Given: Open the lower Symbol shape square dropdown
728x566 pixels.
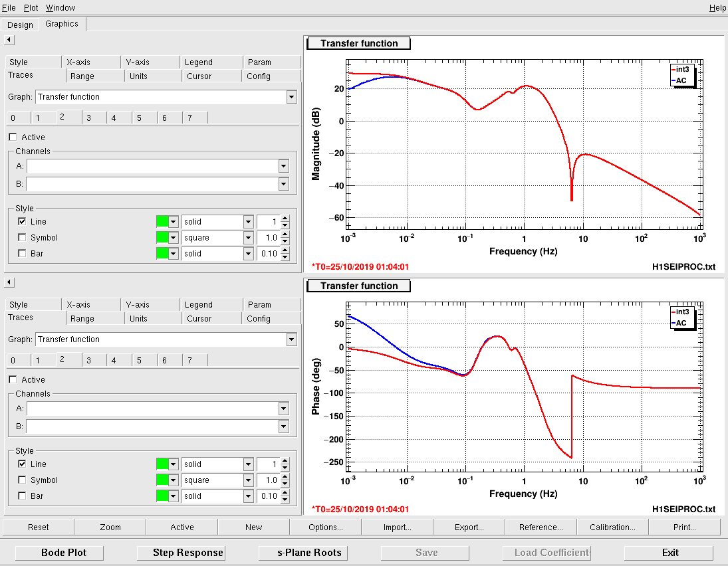Looking at the screenshot, I should click(x=249, y=480).
